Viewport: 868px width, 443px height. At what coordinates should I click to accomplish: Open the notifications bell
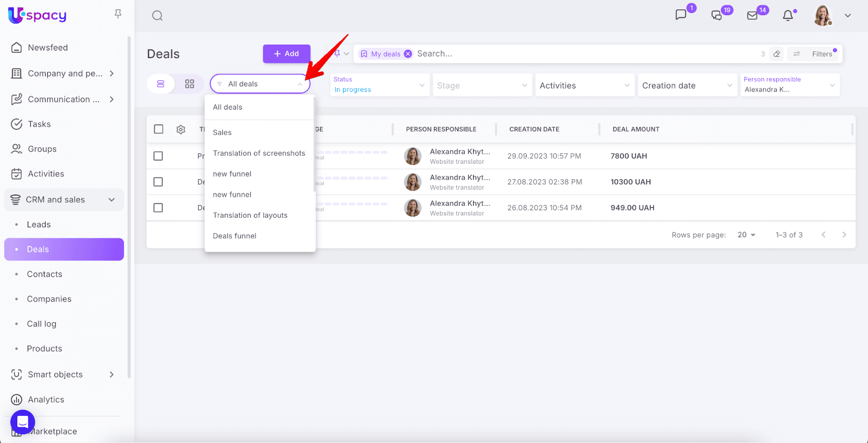click(x=788, y=15)
